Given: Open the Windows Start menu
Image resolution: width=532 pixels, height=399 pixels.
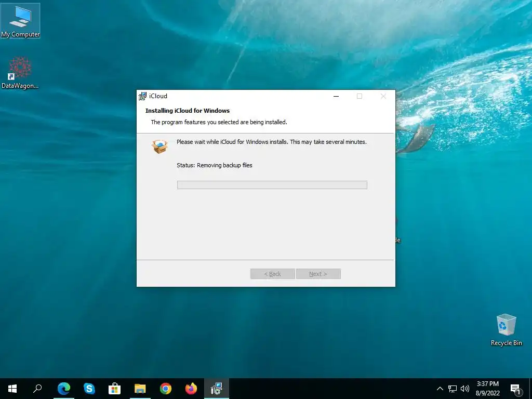Looking at the screenshot, I should pos(12,389).
